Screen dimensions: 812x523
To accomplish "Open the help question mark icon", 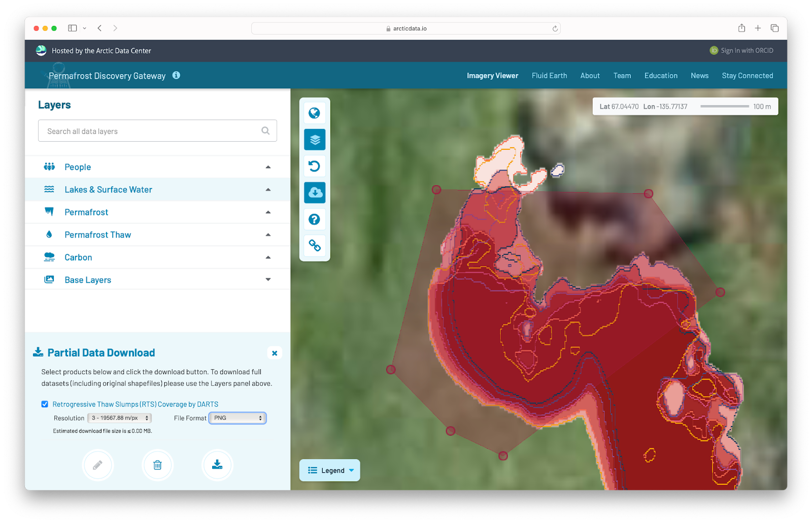I will [x=315, y=219].
